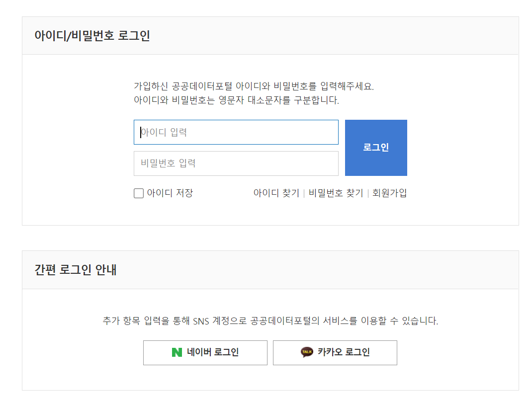Viewport: 532px width, 402px height.
Task: Open the 아이디 찾기 link
Action: tap(276, 193)
